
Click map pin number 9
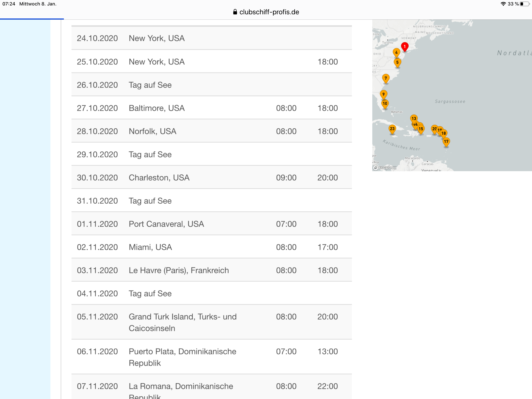[x=383, y=94]
